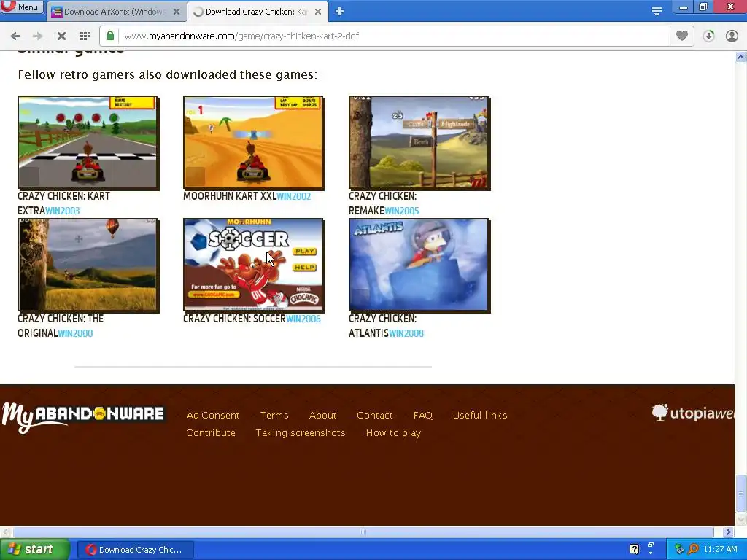The height and width of the screenshot is (560, 747).
Task: Click the Crazy Chicken: Kart Extra title link
Action: click(x=63, y=203)
